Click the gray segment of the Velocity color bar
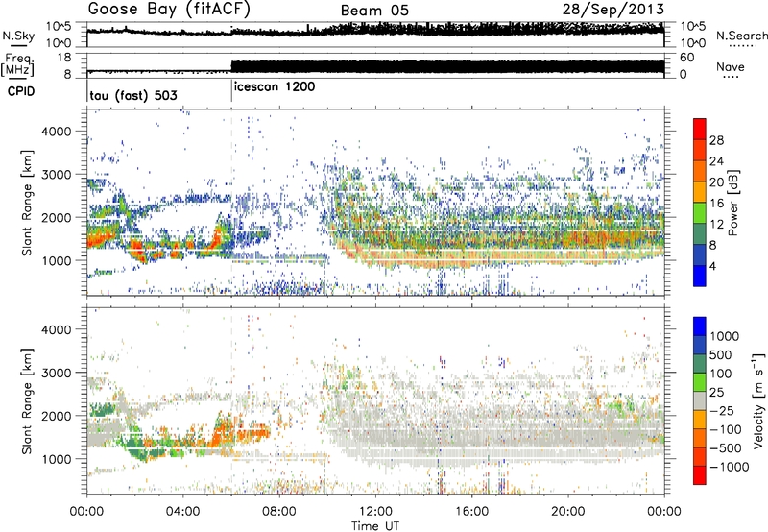The image size is (768, 532). [700, 401]
